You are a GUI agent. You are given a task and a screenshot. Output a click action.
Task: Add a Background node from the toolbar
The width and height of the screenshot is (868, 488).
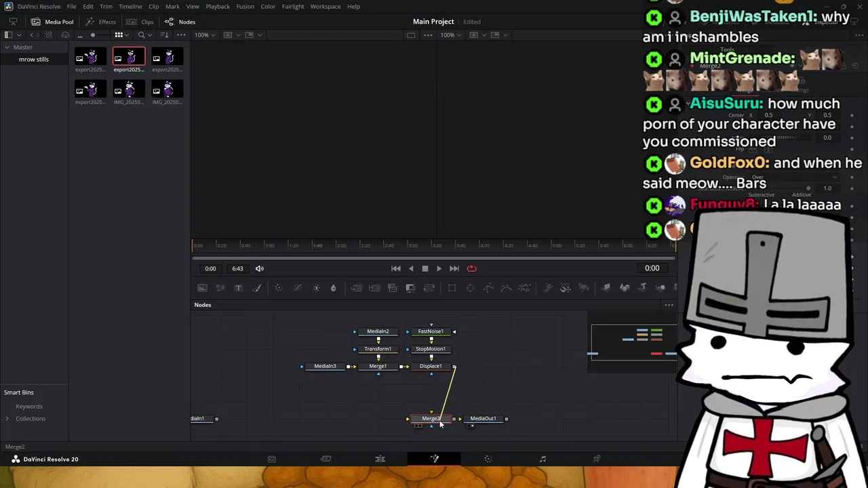(202, 288)
